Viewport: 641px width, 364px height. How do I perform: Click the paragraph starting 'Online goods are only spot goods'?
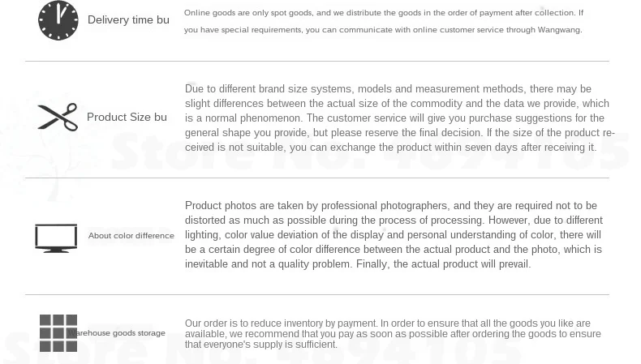tap(384, 21)
